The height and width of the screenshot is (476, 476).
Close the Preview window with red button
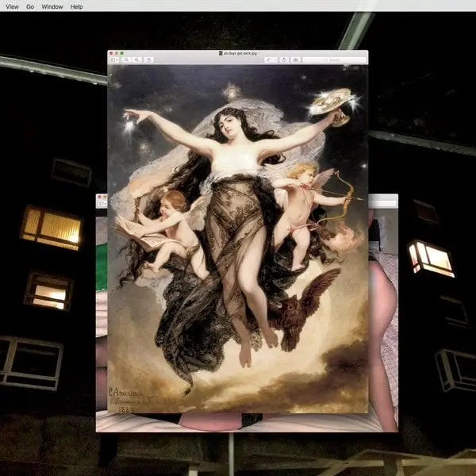(112, 52)
